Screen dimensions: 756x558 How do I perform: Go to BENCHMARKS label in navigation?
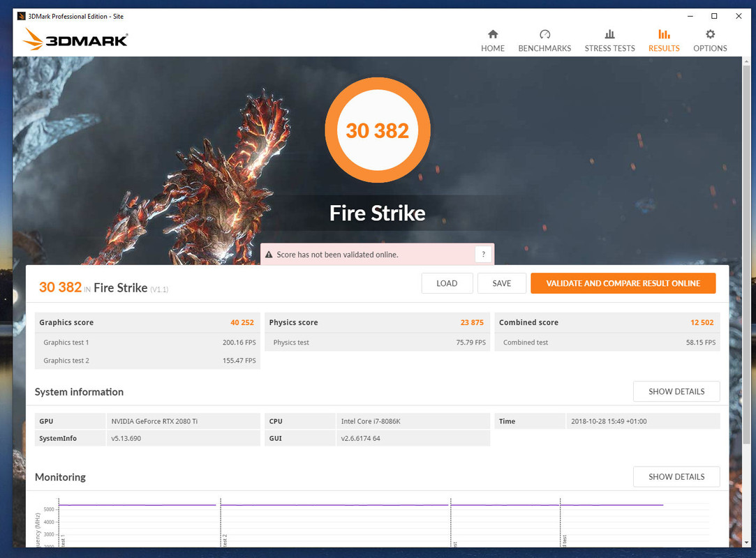pyautogui.click(x=544, y=48)
